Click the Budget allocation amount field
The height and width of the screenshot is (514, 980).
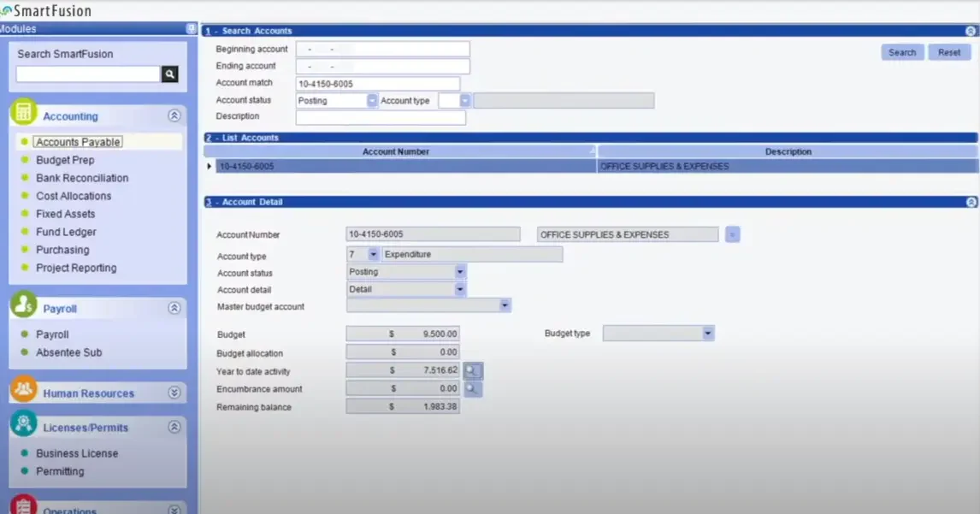tap(403, 352)
